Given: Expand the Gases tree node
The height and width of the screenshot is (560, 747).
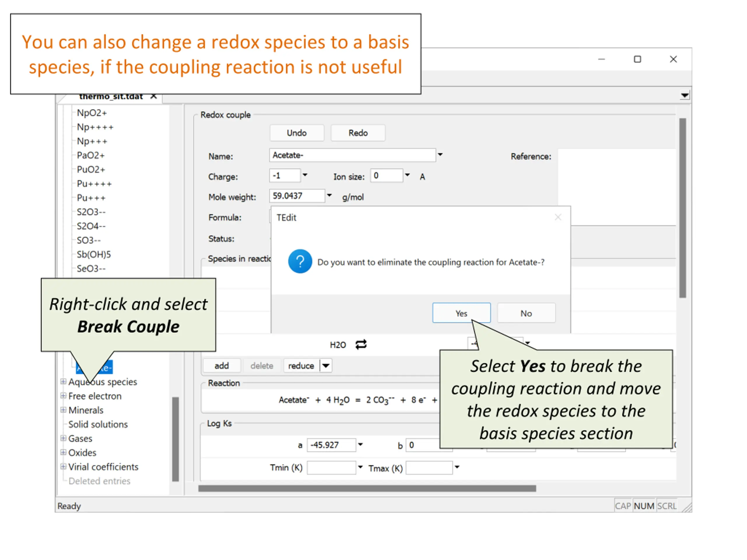Looking at the screenshot, I should [x=63, y=438].
